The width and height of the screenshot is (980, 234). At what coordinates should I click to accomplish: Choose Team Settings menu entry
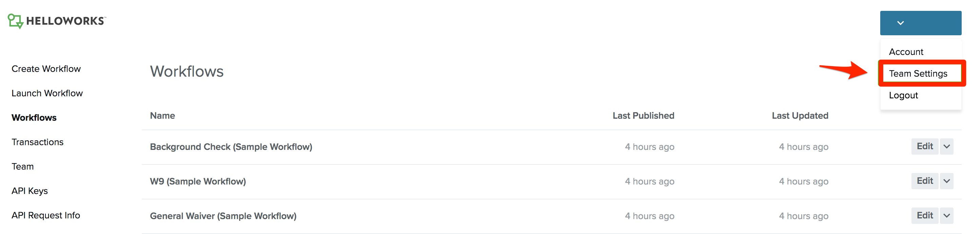click(918, 74)
